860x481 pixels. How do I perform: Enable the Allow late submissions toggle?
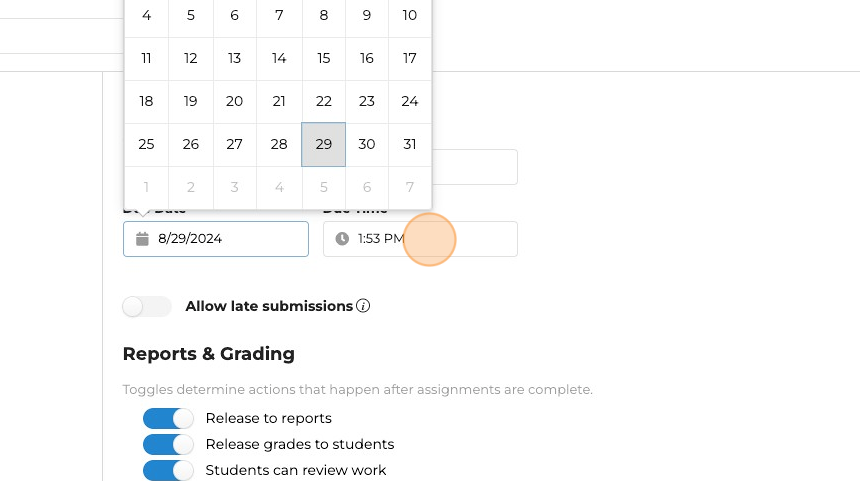tap(147, 306)
